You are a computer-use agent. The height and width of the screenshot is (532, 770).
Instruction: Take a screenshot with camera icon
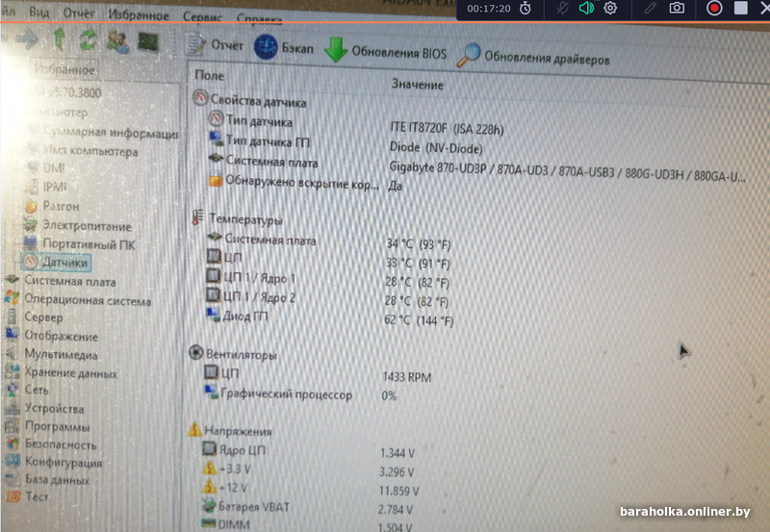tap(677, 8)
